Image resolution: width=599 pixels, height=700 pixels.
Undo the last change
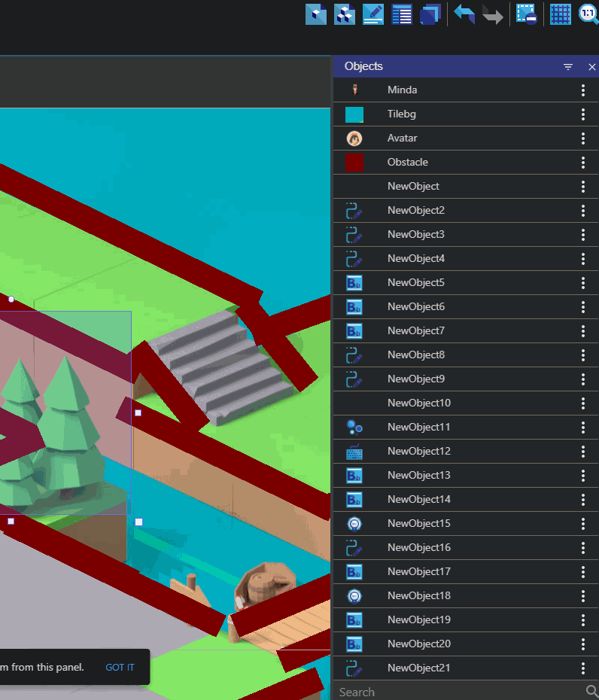click(x=464, y=14)
